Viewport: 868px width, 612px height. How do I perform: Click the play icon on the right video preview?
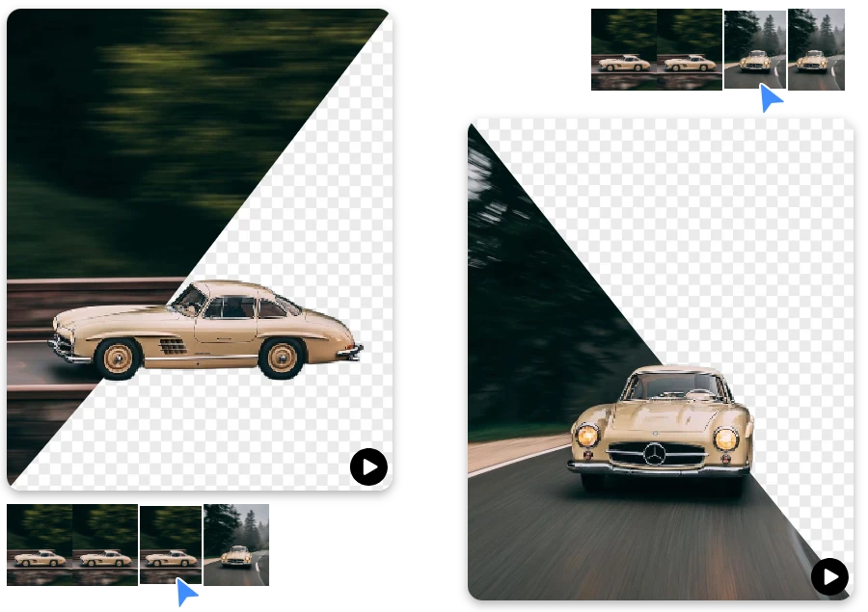click(829, 577)
